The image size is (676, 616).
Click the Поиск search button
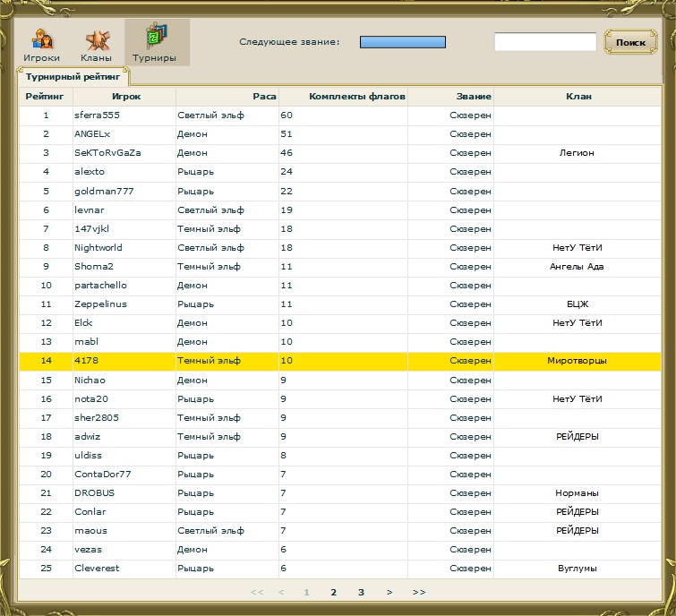pos(630,42)
